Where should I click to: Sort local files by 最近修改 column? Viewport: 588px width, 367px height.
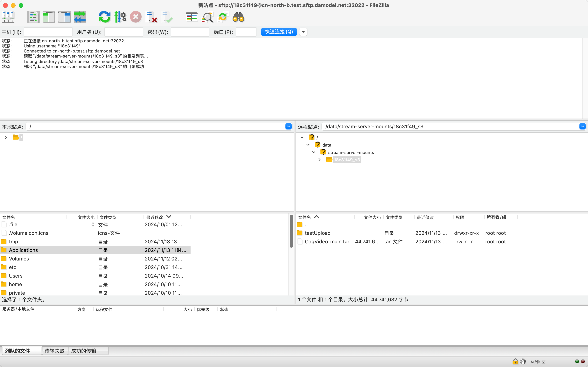coord(167,217)
